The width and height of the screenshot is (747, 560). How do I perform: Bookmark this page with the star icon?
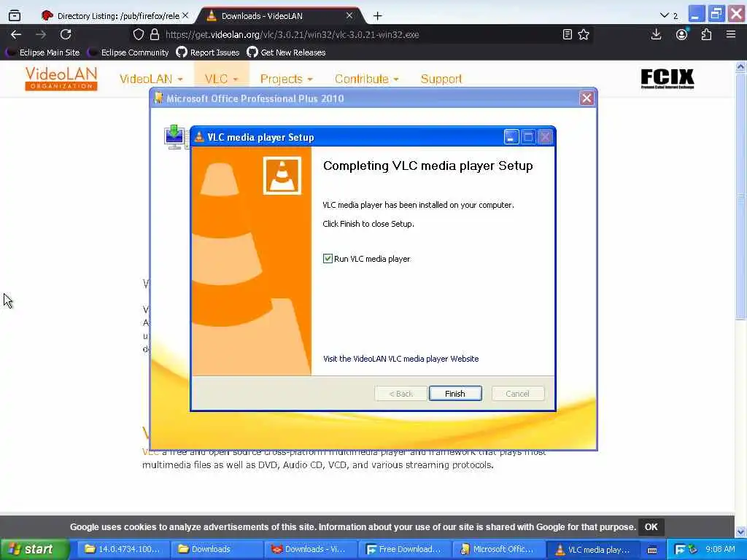[x=584, y=34]
